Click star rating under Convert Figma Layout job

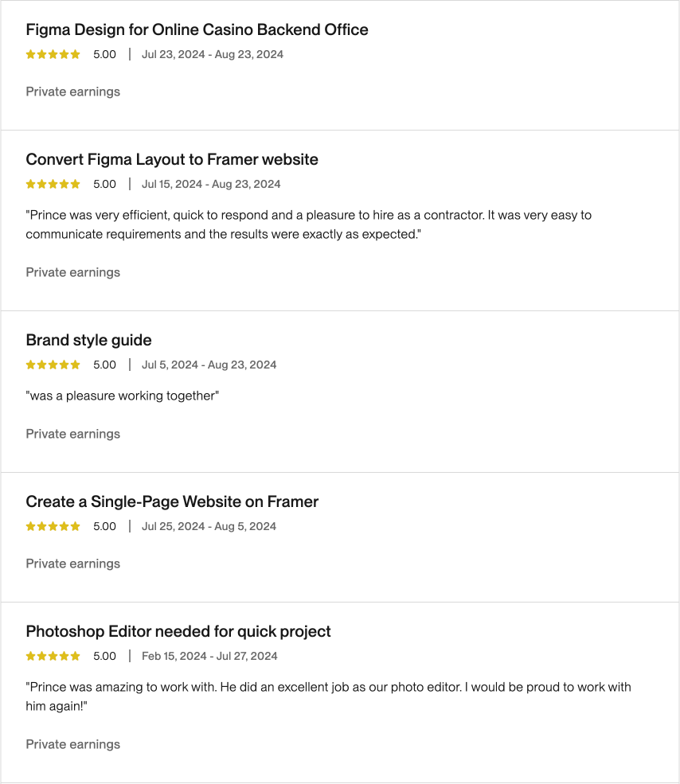53,185
